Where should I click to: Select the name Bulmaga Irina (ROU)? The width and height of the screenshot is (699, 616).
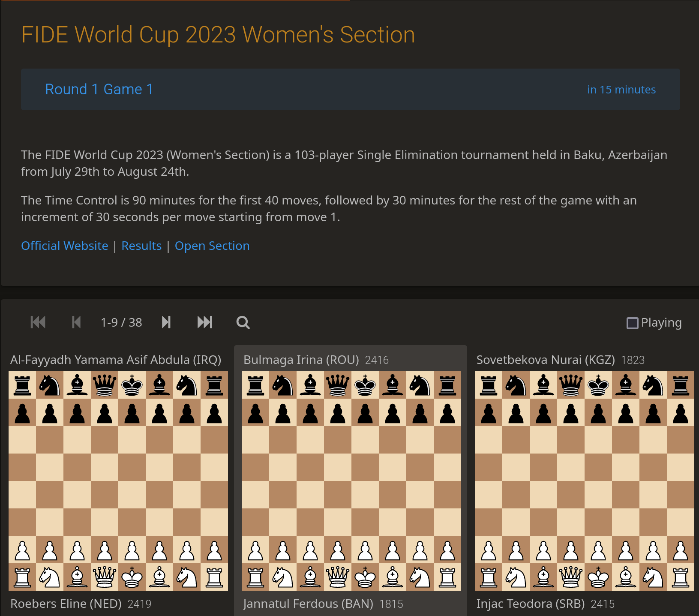(x=301, y=360)
